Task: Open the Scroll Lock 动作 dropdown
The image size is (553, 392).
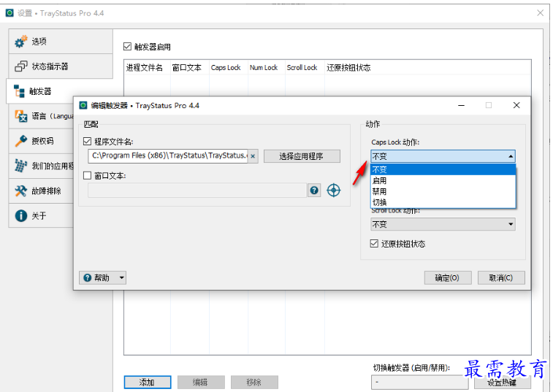Action: pyautogui.click(x=443, y=224)
